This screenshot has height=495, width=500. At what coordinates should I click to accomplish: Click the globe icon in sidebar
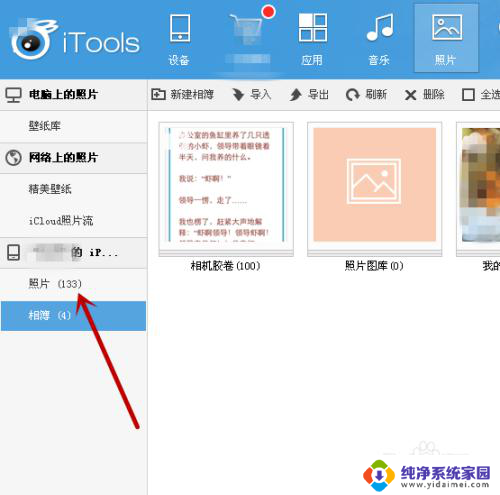click(14, 158)
